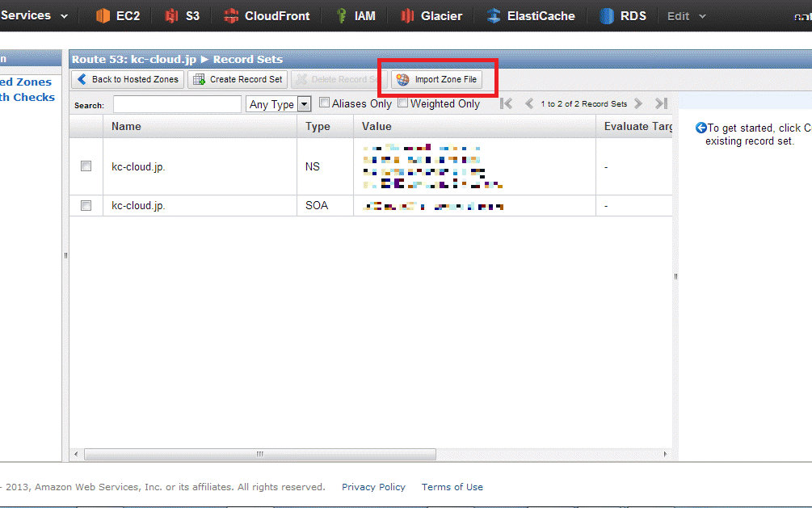This screenshot has height=508, width=812.
Task: Click the right panel splitter handle
Action: point(675,276)
